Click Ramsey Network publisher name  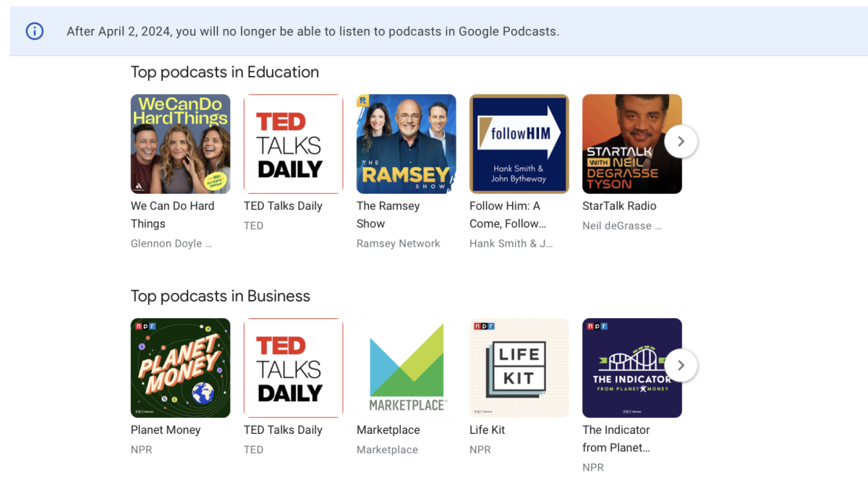398,244
